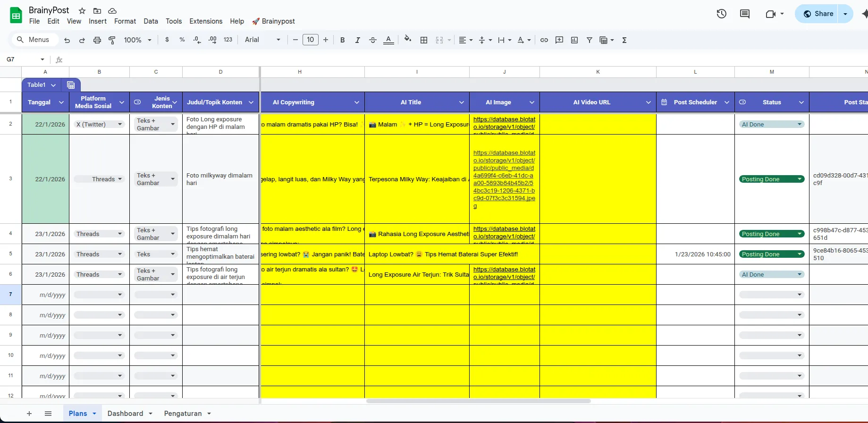
Task: Open the text wrapping dropdown
Action: coord(505,40)
